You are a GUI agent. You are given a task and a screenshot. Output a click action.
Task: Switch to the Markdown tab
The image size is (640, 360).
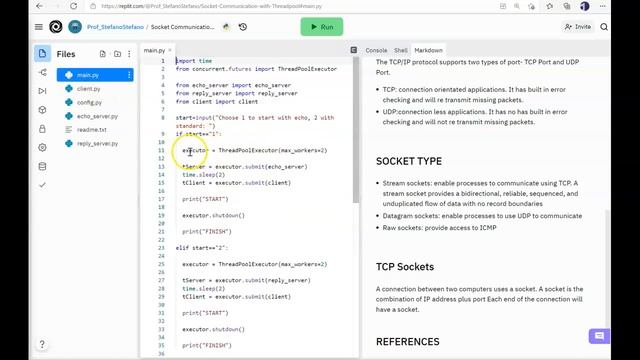[428, 50]
